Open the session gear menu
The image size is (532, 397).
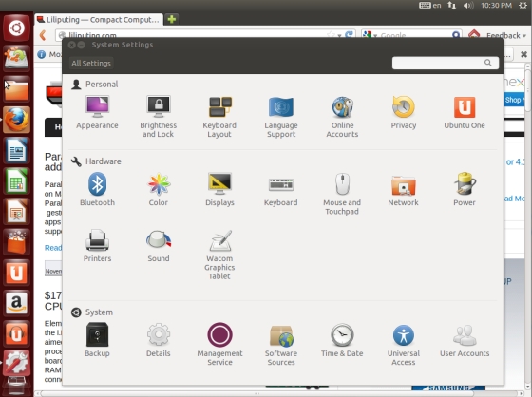tap(523, 6)
